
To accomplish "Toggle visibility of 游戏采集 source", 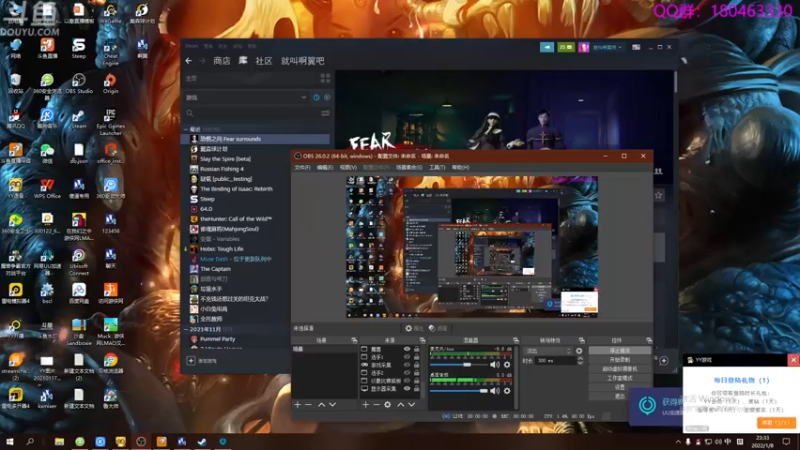I will click(407, 365).
